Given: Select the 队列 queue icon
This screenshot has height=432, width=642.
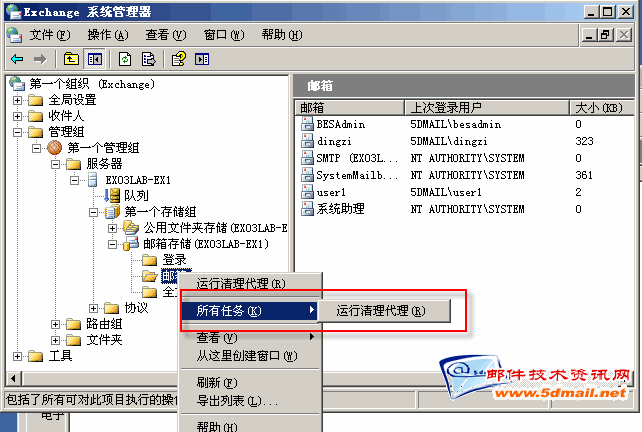Looking at the screenshot, I should (x=112, y=195).
